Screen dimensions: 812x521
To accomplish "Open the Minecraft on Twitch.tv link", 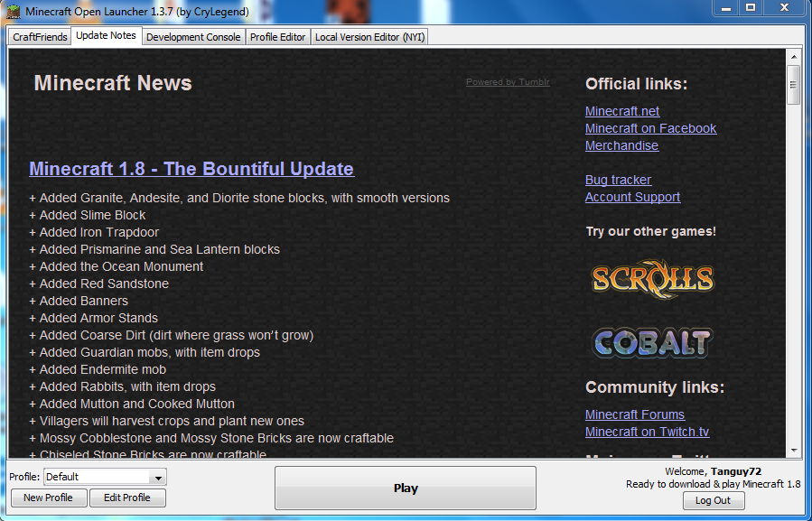I will (x=648, y=432).
